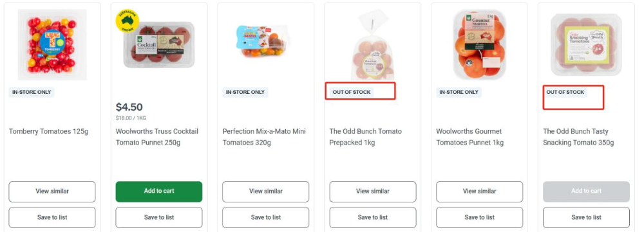Viewport: 644px width, 232px height.
Task: Open the Woolworths Gourmet Tomatoes image
Action: tap(479, 45)
